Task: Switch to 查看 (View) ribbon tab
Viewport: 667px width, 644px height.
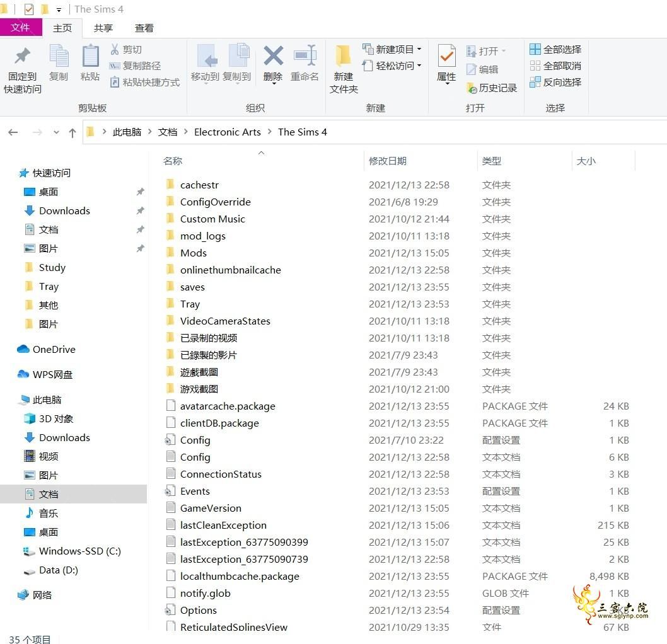Action: coord(144,28)
